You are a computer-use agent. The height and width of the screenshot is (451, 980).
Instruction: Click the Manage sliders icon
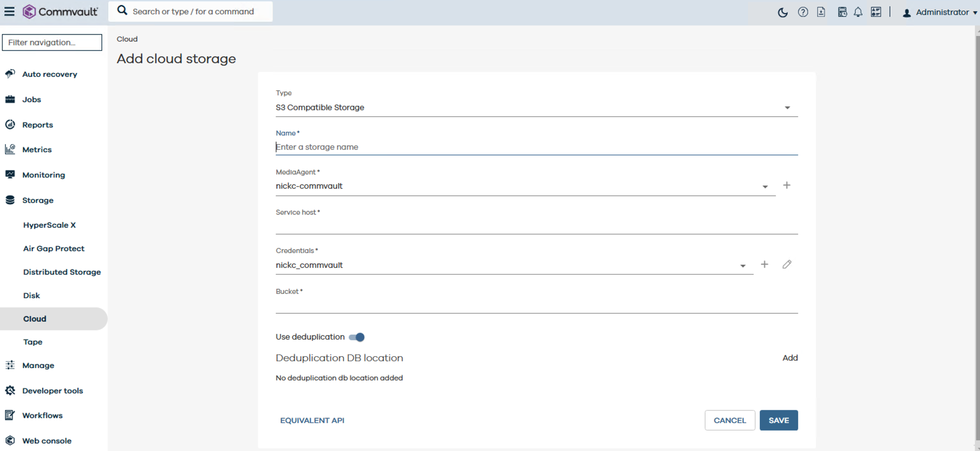[10, 365]
